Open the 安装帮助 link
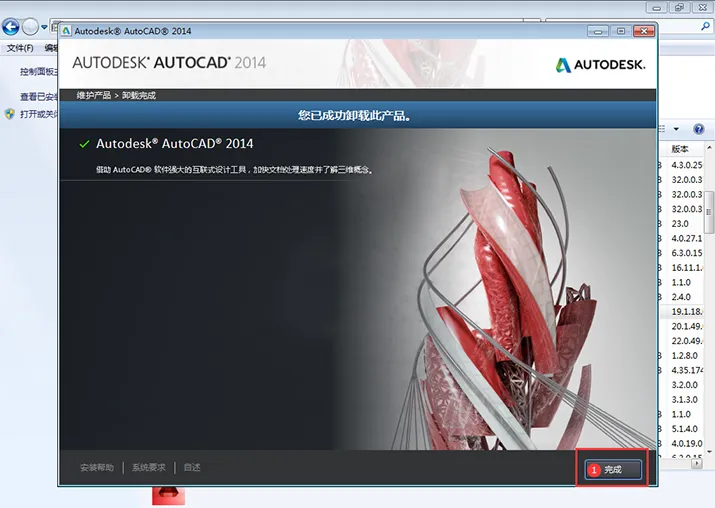Image resolution: width=715 pixels, height=508 pixels. click(97, 467)
